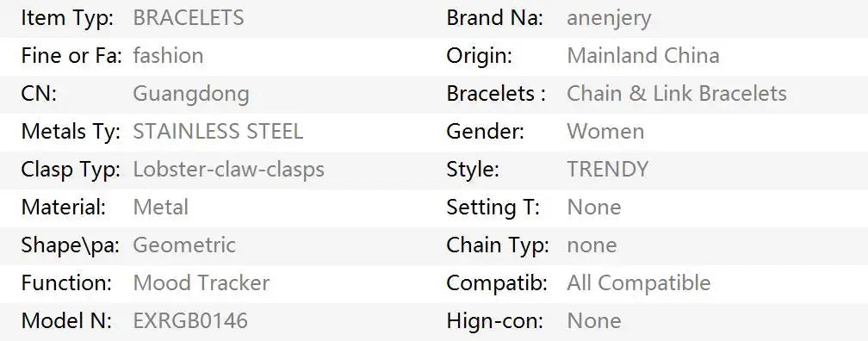The image size is (868, 341).
Task: Select the Mood Tracker function value
Action: coord(201,282)
